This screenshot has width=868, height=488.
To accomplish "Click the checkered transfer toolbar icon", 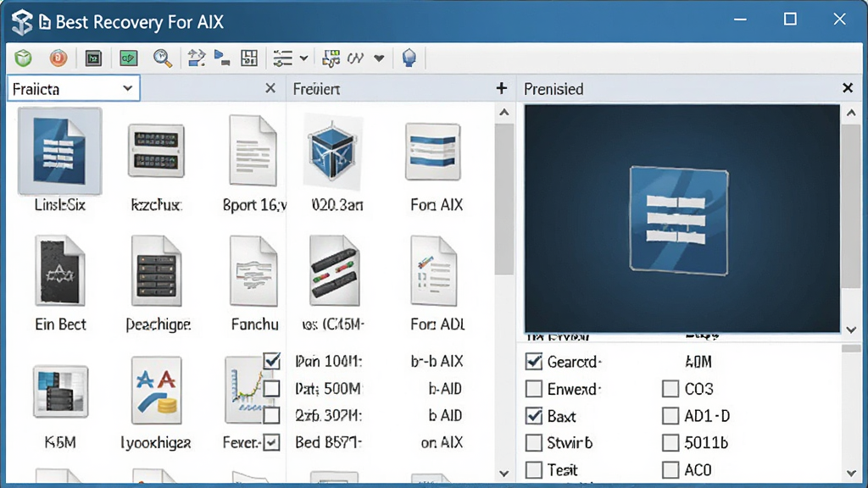I will pos(331,58).
